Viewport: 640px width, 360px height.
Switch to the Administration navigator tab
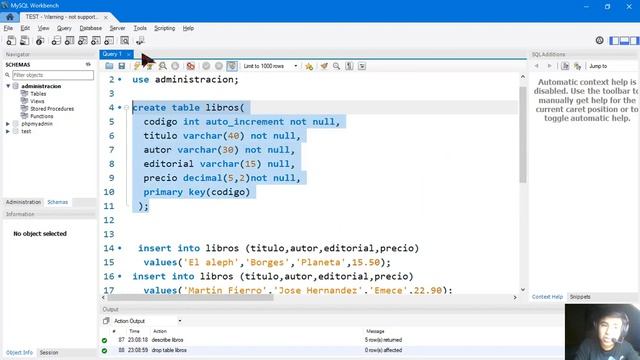coord(23,202)
